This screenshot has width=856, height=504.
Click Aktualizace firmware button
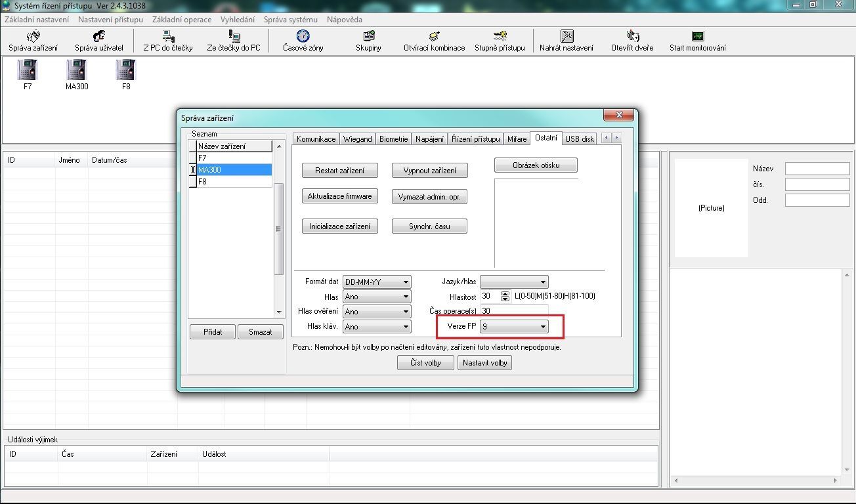coord(340,196)
